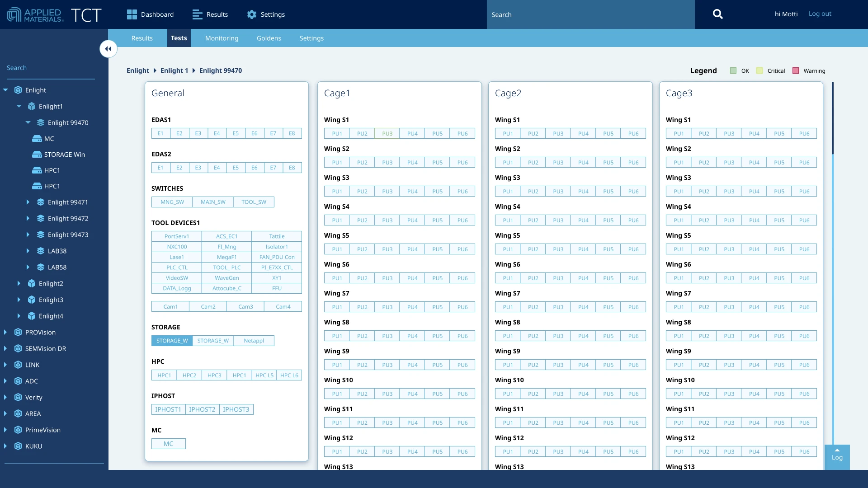Expand the SEMVision DR tree node
The image size is (868, 488).
pos(5,348)
